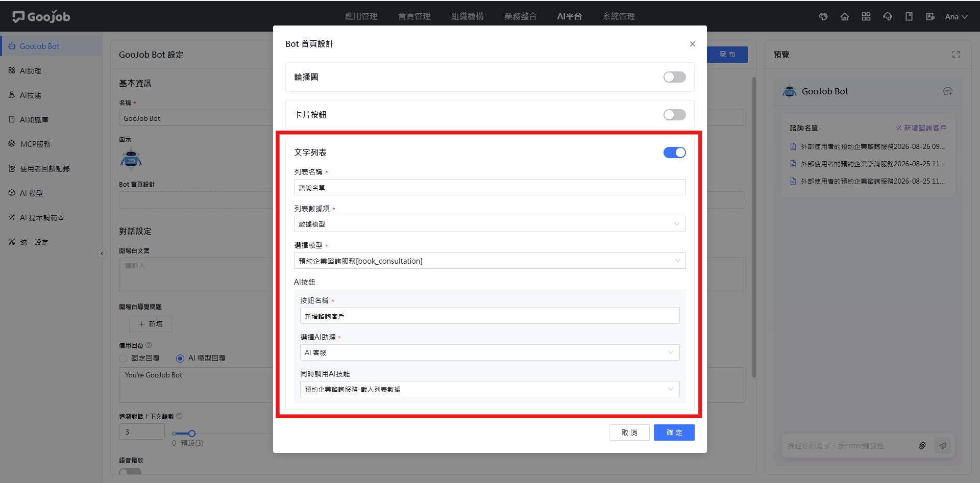Click the GooJob Bot sidebar robot icon

tap(12, 46)
